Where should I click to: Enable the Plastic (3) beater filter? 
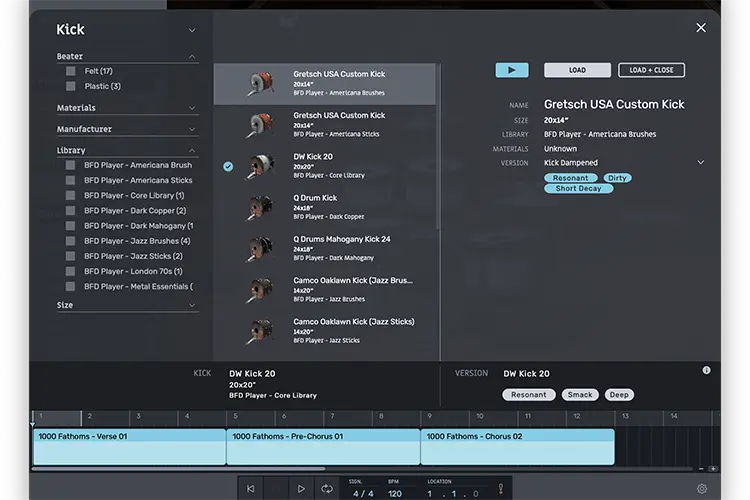(x=71, y=86)
